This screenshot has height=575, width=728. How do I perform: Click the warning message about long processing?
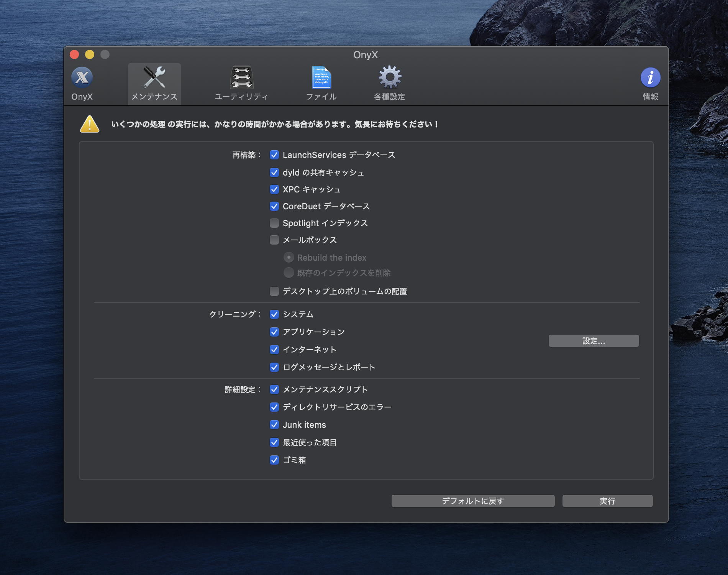pos(275,124)
